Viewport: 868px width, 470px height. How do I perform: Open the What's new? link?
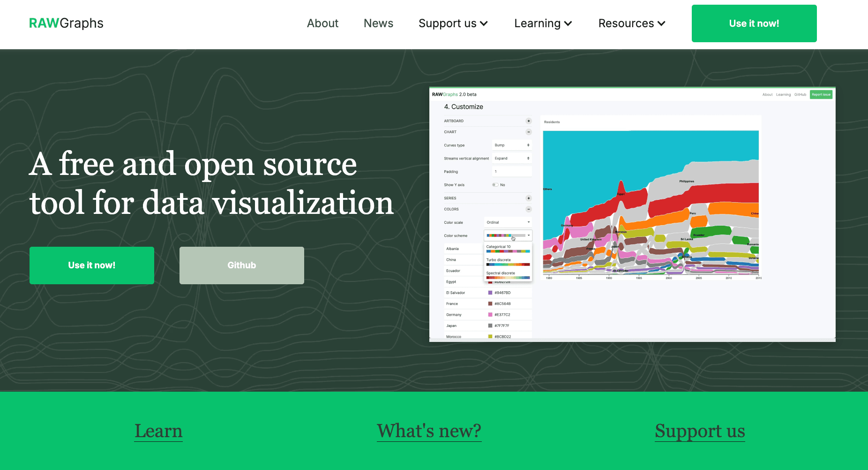(x=429, y=431)
